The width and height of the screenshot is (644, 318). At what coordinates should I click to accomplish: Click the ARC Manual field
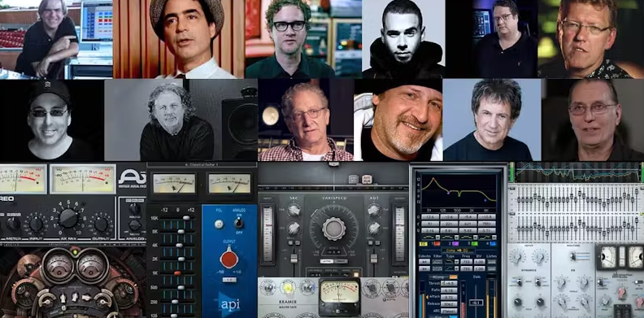pyautogui.click(x=449, y=311)
